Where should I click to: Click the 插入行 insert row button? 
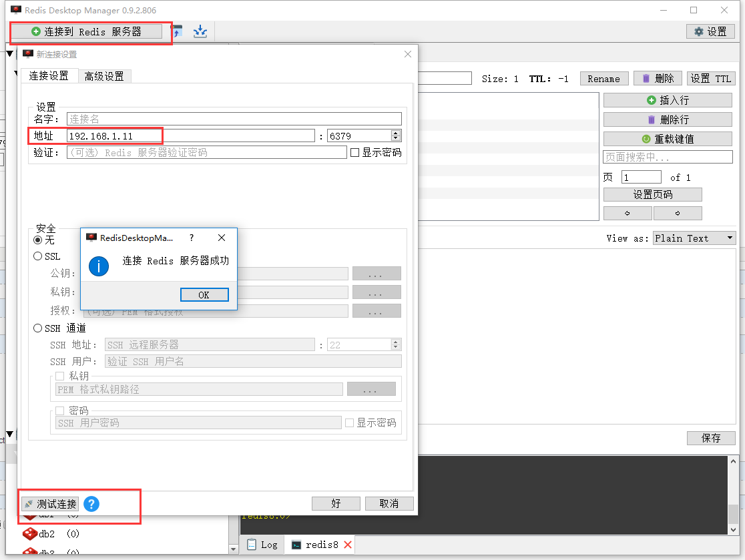click(x=668, y=100)
